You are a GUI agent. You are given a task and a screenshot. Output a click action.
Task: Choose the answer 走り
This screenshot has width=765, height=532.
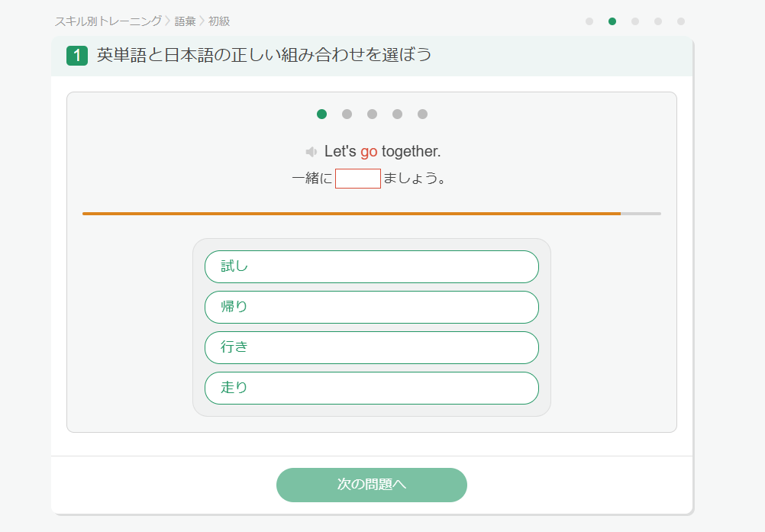pos(372,389)
